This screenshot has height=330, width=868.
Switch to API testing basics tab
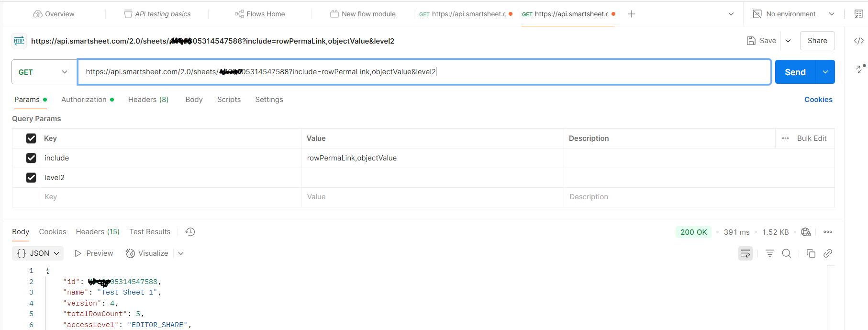click(157, 14)
